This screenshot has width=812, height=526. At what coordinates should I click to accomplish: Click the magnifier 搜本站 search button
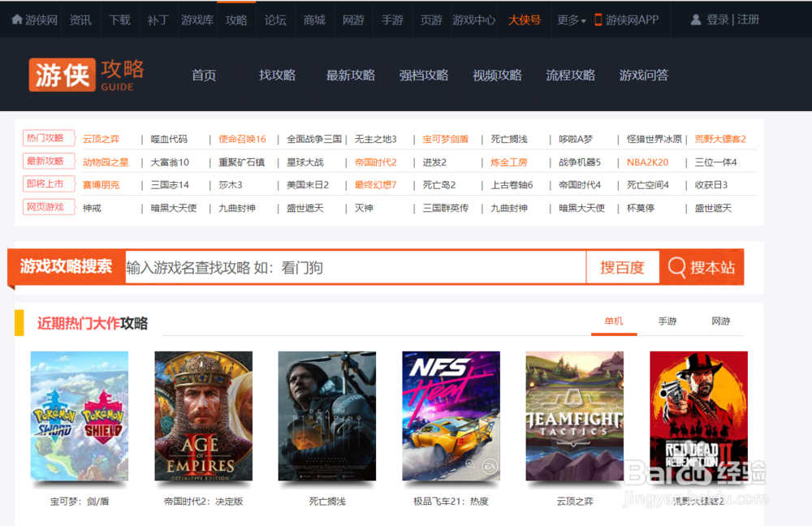(702, 267)
